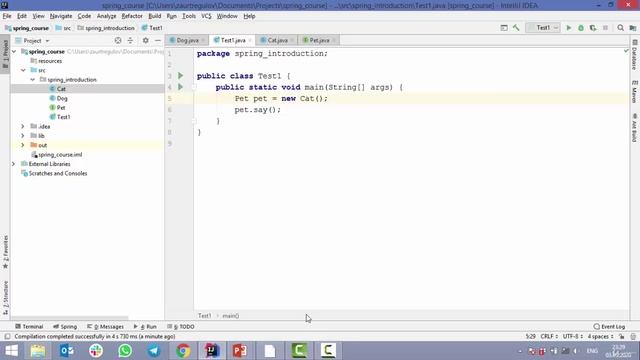
Task: Change CRLF line separator in status bar
Action: (x=549, y=336)
